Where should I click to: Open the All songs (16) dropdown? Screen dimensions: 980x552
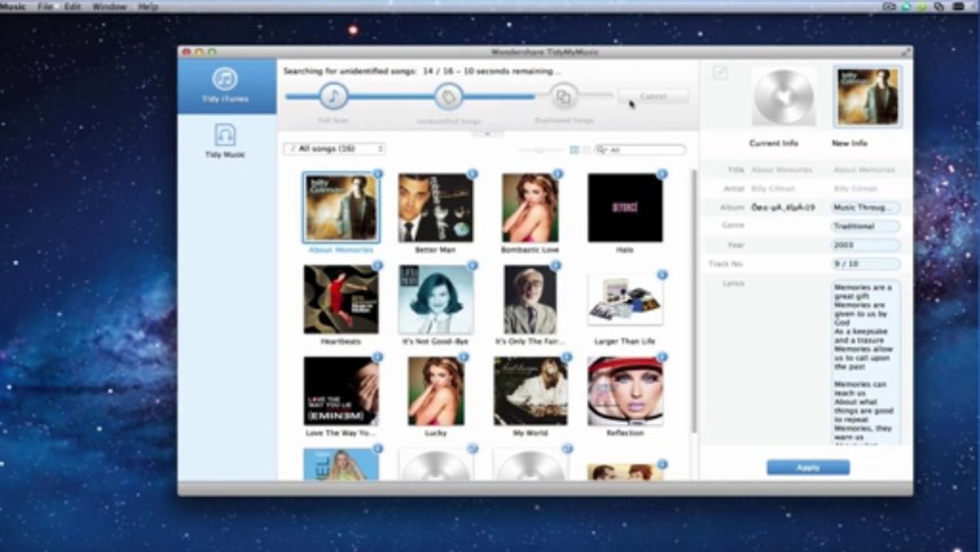[x=334, y=149]
